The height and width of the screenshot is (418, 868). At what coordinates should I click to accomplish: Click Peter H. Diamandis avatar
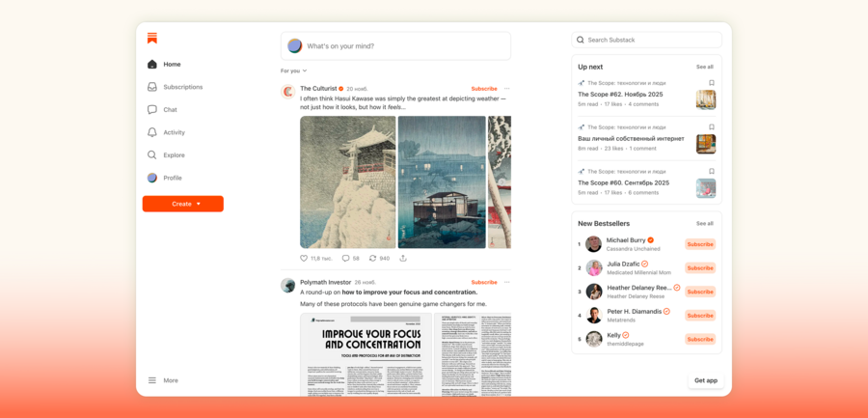(593, 316)
